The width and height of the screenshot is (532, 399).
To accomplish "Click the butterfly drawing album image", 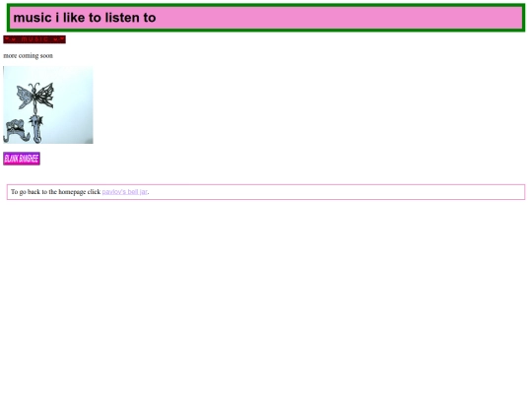I will pos(48,104).
